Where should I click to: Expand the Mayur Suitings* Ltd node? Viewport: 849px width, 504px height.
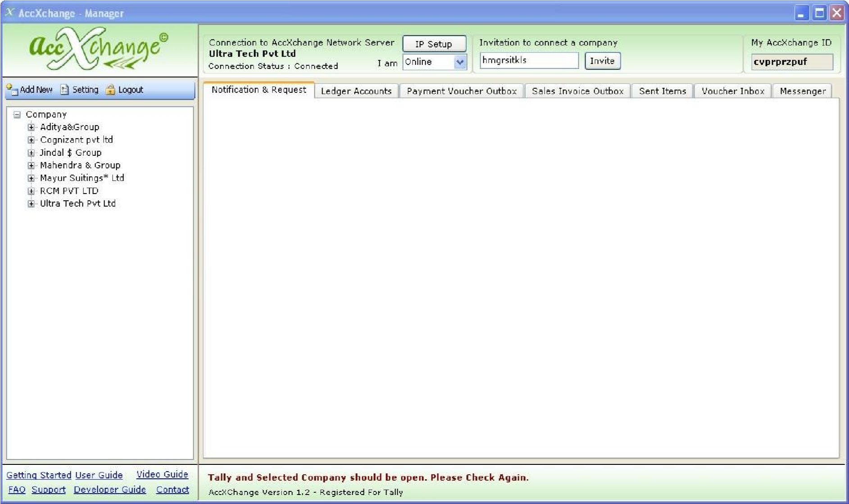click(31, 178)
